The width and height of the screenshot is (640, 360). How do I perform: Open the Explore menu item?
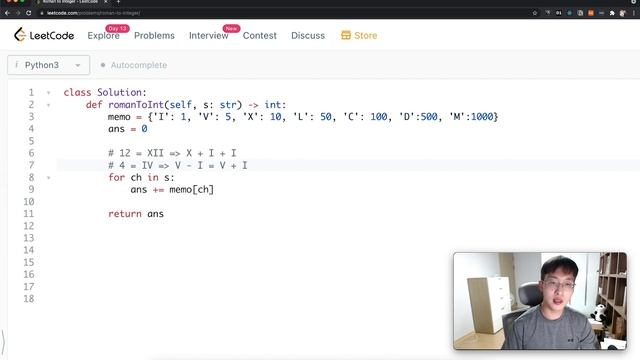[103, 36]
